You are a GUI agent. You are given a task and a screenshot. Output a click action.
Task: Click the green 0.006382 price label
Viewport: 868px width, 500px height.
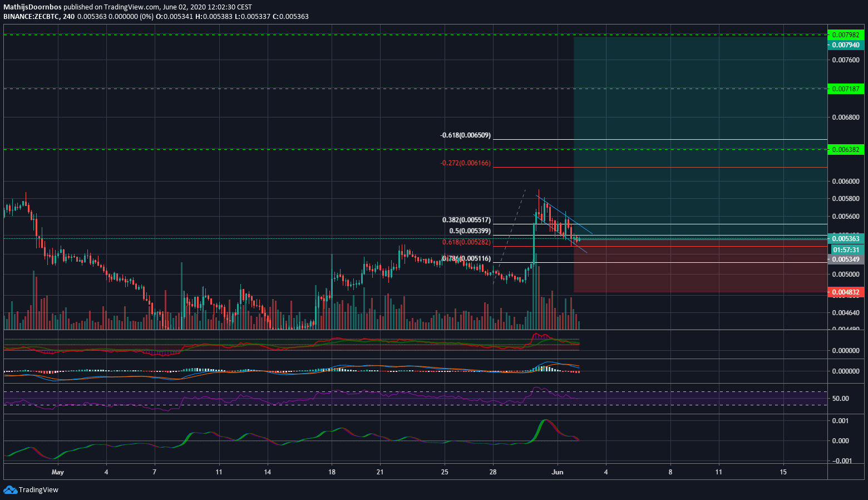(845, 149)
